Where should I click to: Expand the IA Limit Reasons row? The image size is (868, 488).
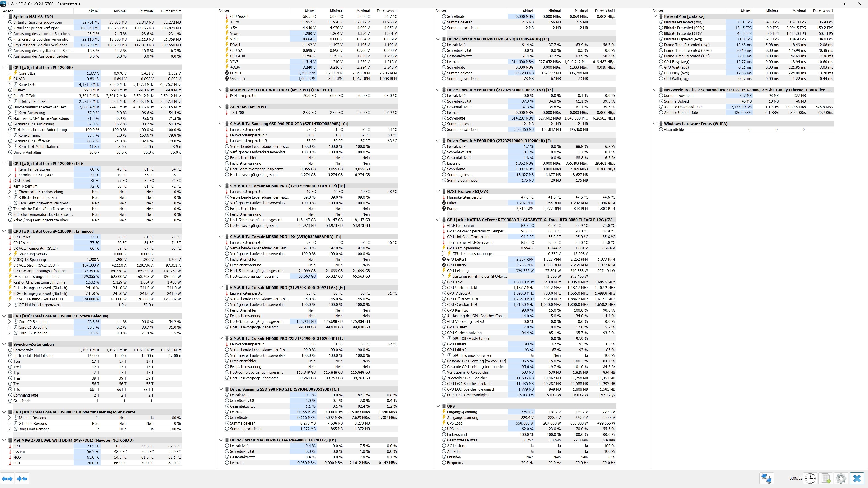coord(9,418)
